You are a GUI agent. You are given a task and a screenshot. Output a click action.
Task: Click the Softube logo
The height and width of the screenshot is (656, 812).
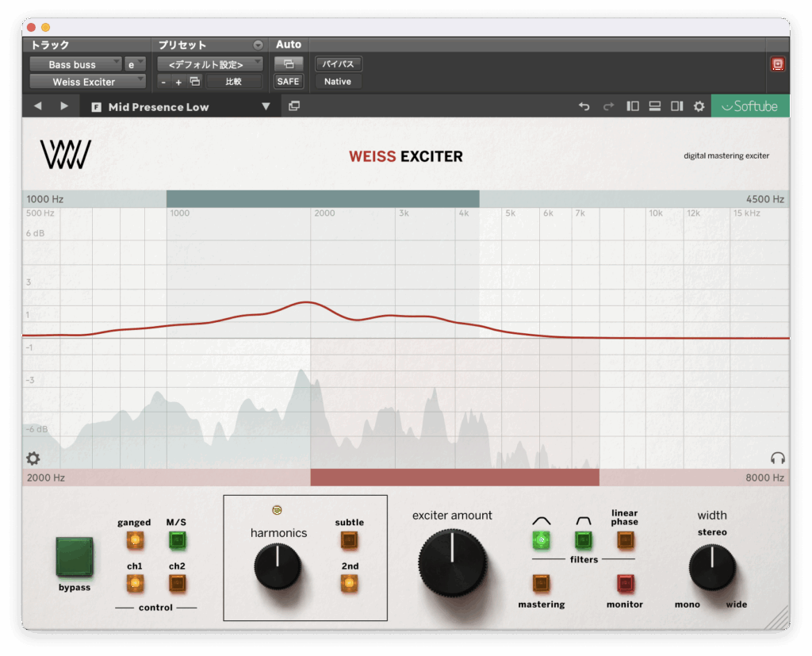(750, 105)
